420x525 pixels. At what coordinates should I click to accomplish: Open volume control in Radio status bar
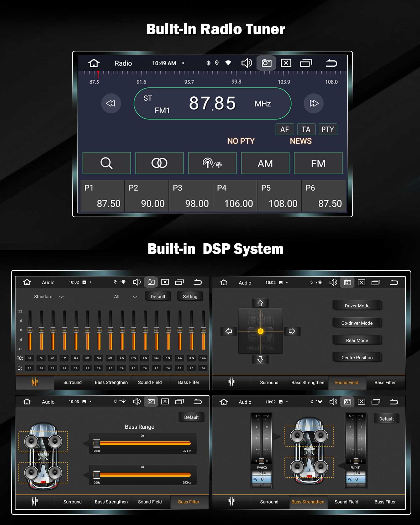[246, 63]
